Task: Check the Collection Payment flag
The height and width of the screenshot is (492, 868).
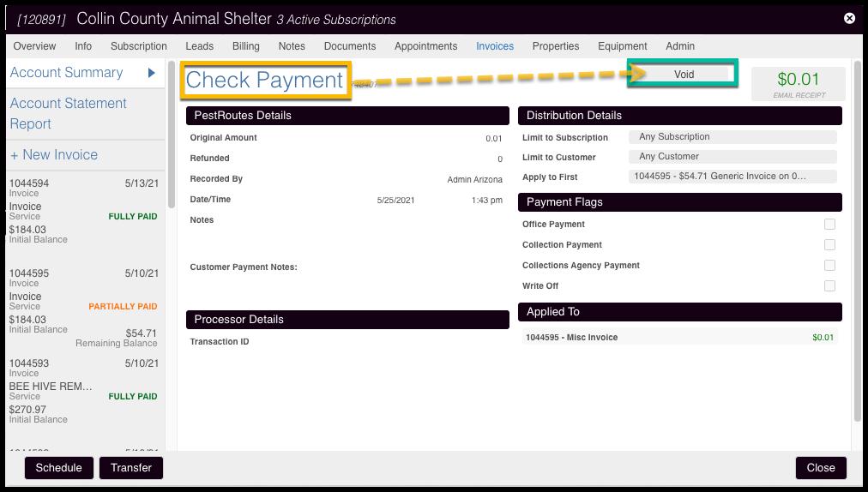Action: (829, 245)
